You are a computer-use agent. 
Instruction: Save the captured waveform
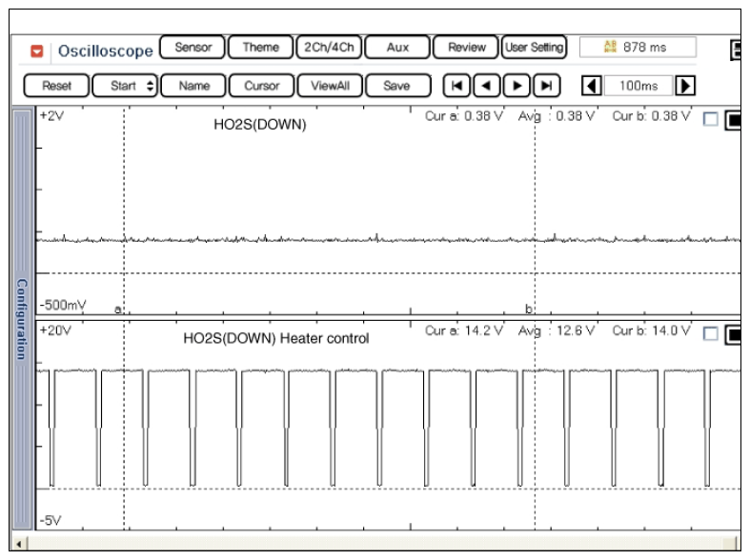click(x=396, y=86)
